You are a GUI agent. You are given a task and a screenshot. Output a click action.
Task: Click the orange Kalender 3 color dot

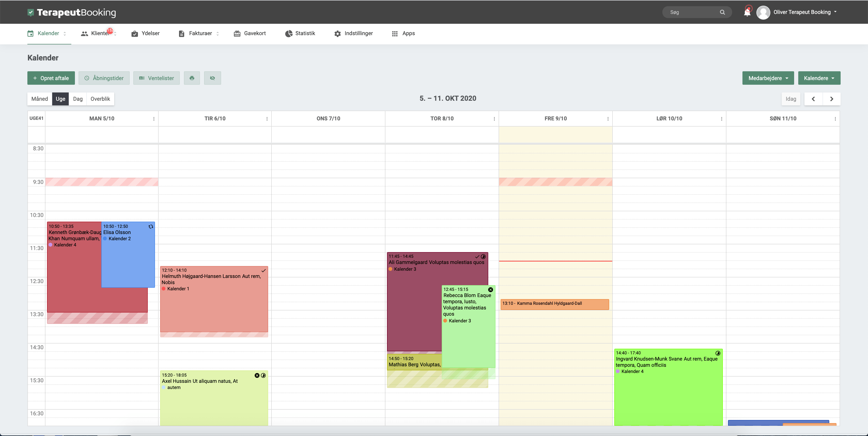coord(391,269)
